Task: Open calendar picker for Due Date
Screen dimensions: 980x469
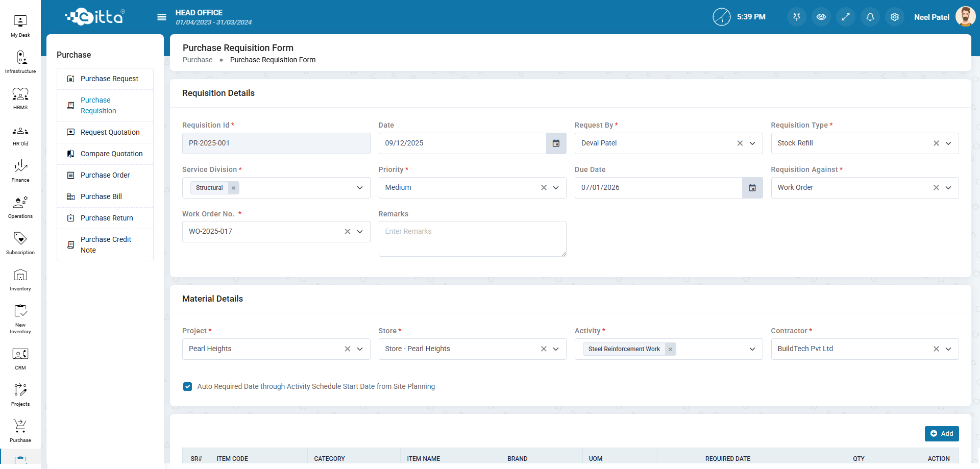Action: (x=752, y=188)
